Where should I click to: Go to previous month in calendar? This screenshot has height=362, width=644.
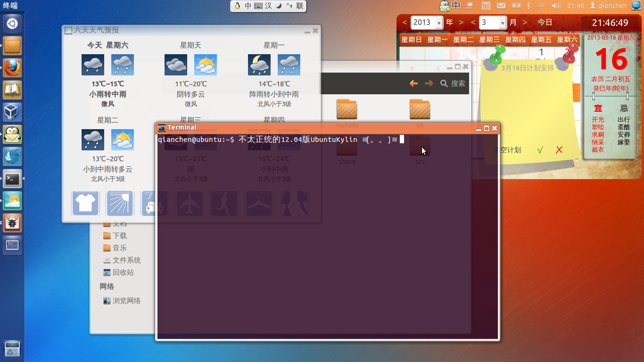[x=473, y=22]
